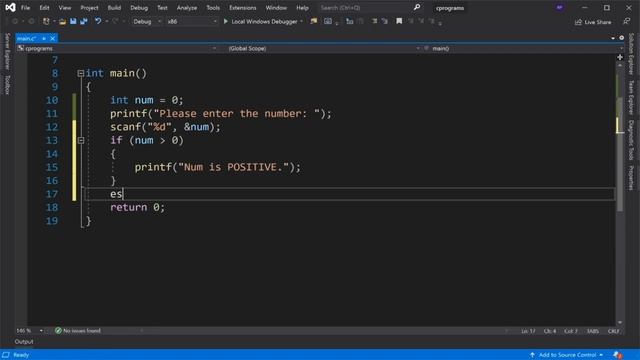Click the user account avatar icon
The image size is (640, 360).
(560, 7)
